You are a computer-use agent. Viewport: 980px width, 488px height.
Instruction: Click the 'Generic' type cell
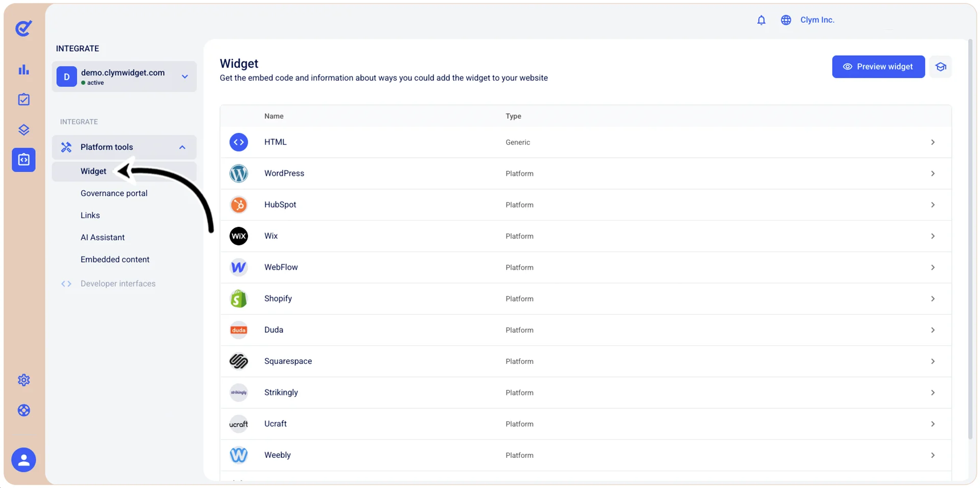click(518, 142)
